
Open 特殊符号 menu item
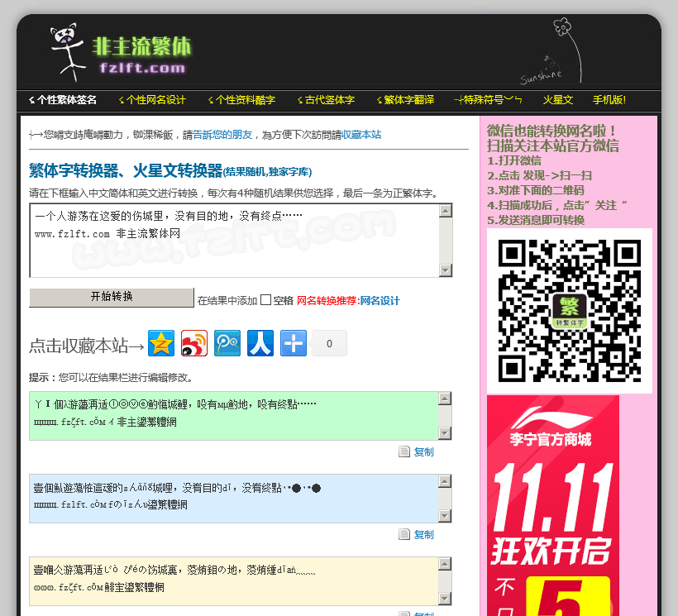tap(488, 100)
